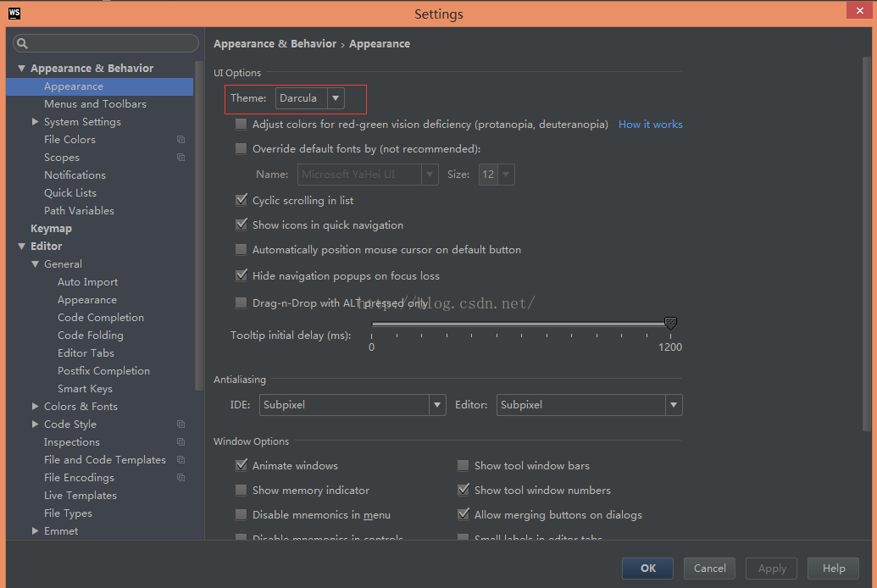Enable Show tool window bars
Viewport: 877px width, 588px height.
click(463, 465)
